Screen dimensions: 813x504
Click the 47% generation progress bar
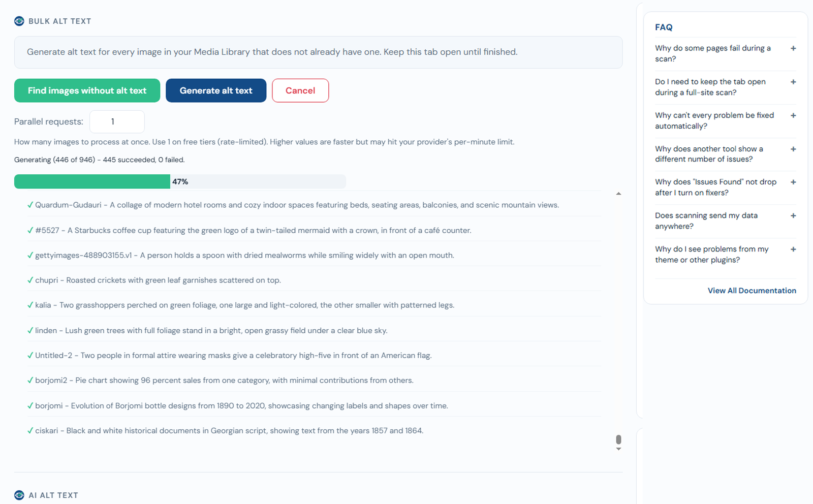point(180,181)
